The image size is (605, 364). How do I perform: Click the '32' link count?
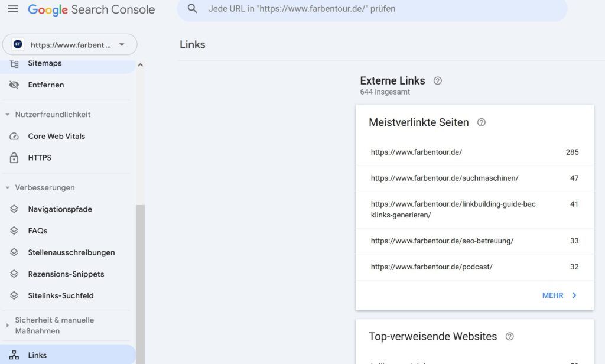pyautogui.click(x=574, y=266)
